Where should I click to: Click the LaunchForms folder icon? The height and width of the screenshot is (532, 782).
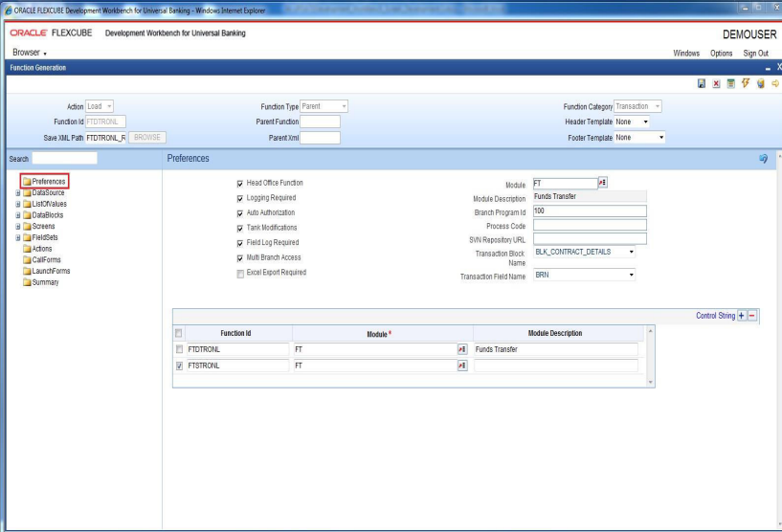tap(27, 271)
